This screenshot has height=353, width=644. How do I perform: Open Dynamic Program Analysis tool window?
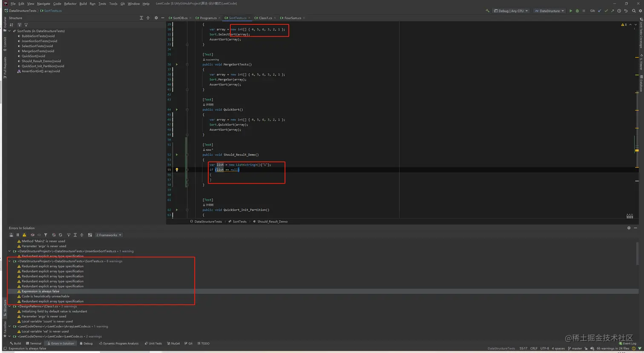(119, 344)
